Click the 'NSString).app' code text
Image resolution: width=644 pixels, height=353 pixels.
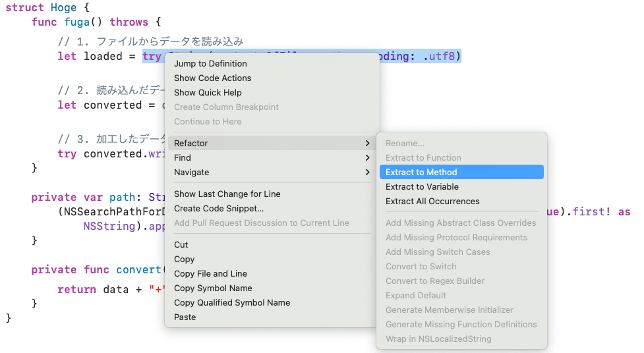pyautogui.click(x=124, y=226)
